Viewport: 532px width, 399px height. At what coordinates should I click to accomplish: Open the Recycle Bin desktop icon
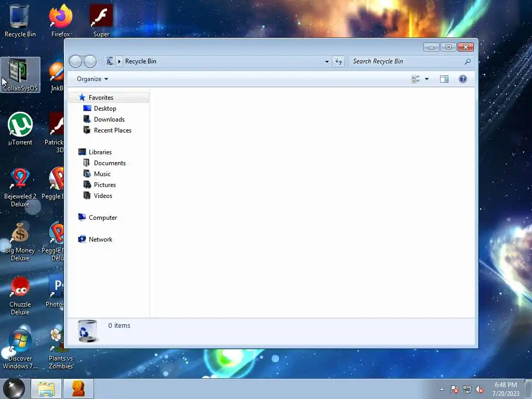[20, 20]
